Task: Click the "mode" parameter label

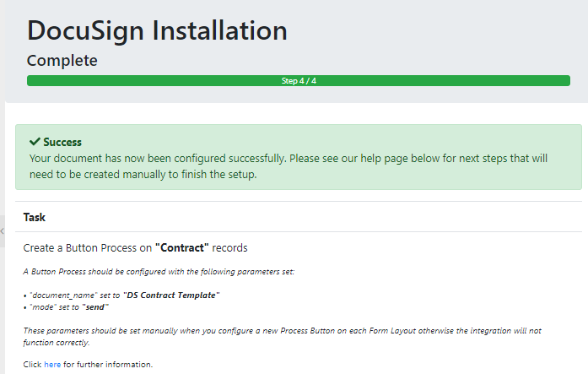Action: click(x=43, y=307)
